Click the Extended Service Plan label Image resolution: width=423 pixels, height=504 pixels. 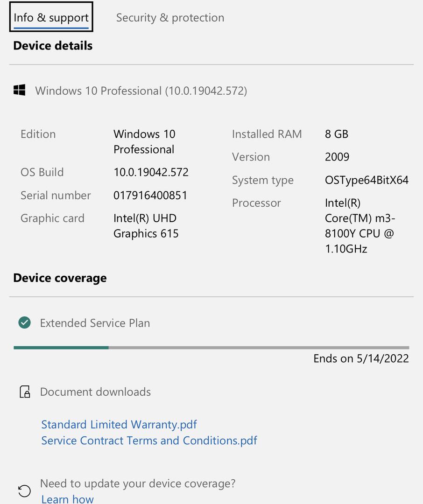[x=95, y=323]
